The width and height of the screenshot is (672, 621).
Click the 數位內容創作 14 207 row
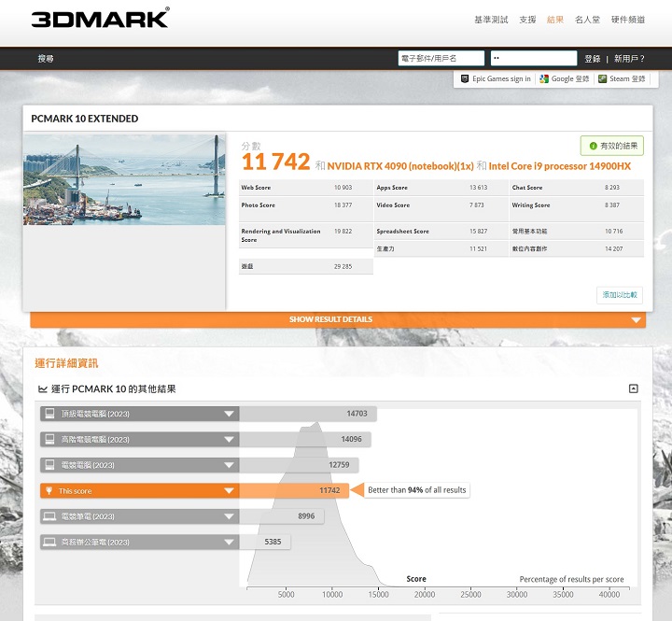(577, 248)
